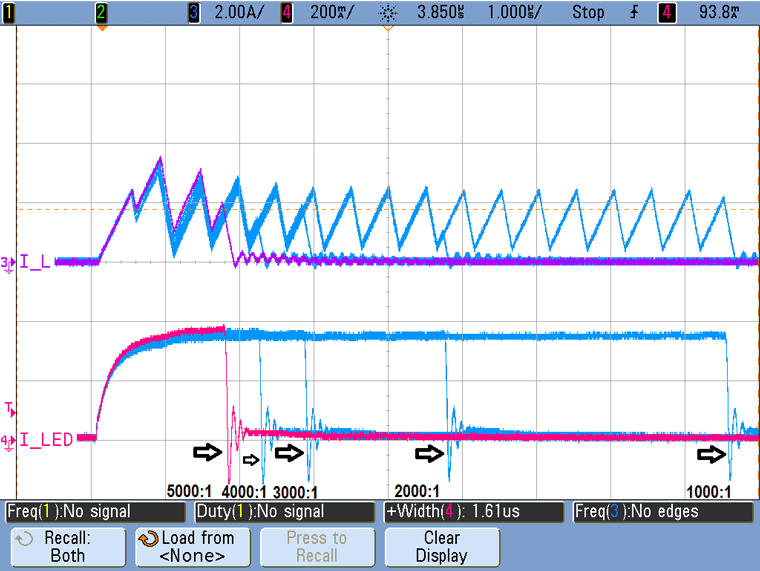This screenshot has height=571, width=760.
Task: Select the Freq(3) No edges measurement
Action: [663, 512]
